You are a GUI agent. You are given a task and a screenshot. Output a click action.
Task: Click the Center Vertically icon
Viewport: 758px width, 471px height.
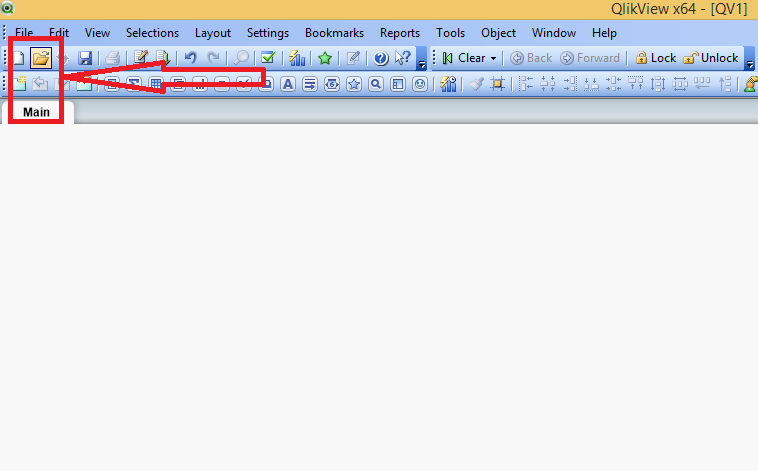click(x=613, y=84)
